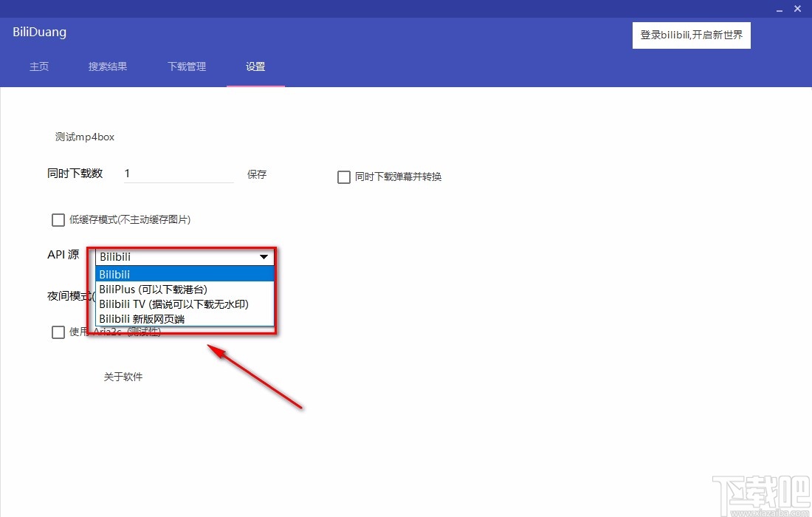Open the 关于软件 page
Image resolution: width=812 pixels, height=517 pixels.
pos(123,377)
